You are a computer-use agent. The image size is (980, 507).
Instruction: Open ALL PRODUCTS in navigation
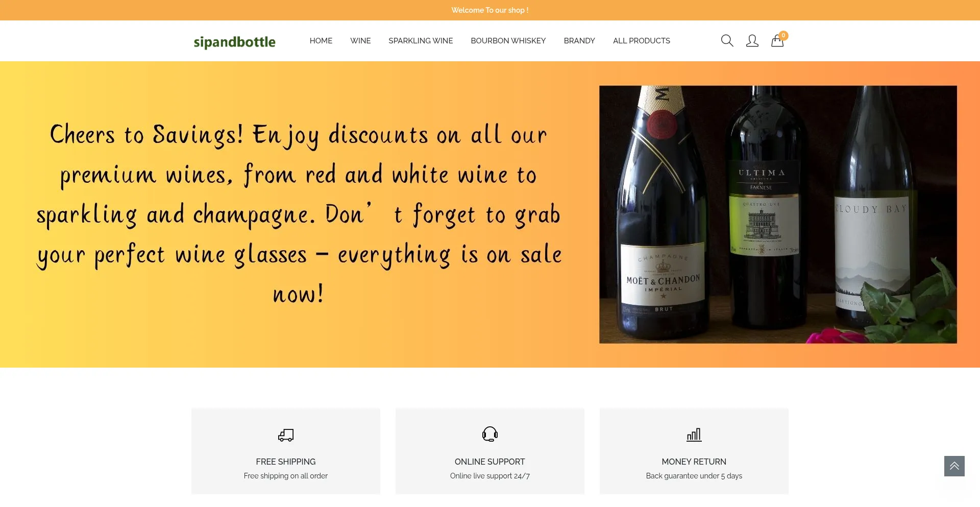click(642, 41)
